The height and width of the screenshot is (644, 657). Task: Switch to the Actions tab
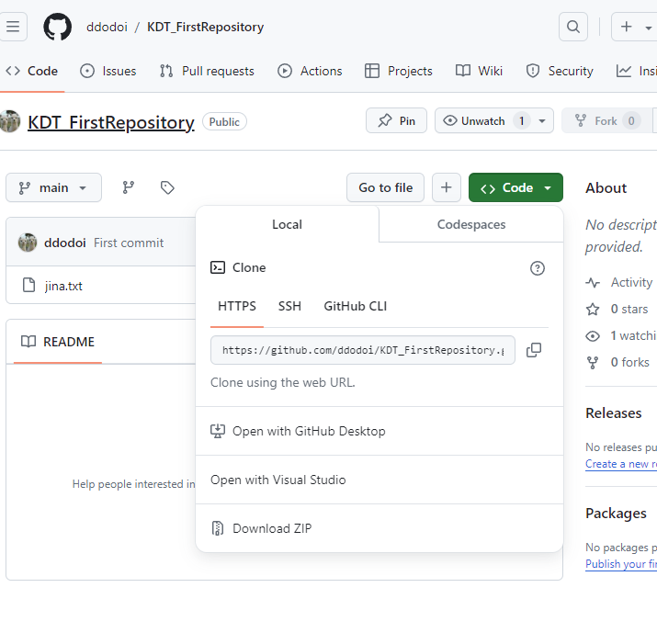coord(310,71)
